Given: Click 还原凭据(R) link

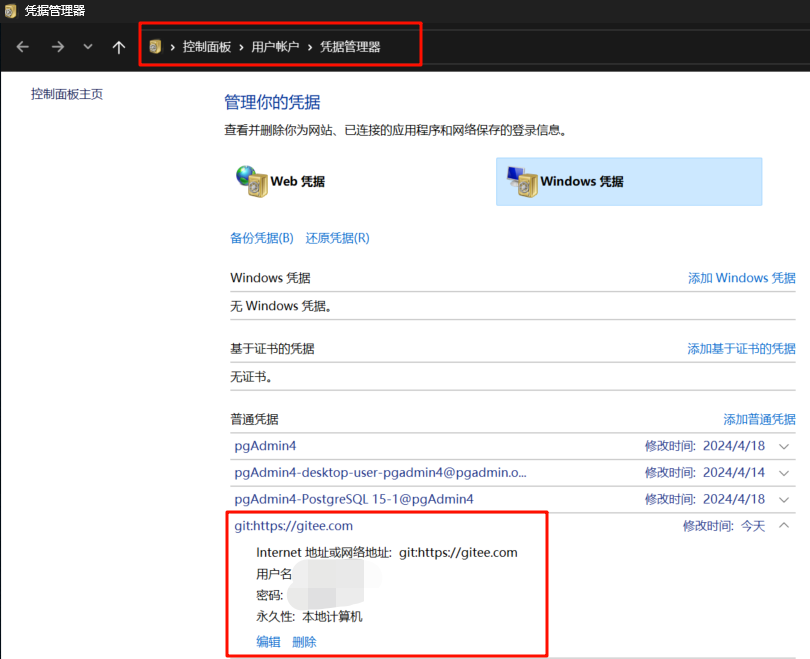Looking at the screenshot, I should pos(337,238).
